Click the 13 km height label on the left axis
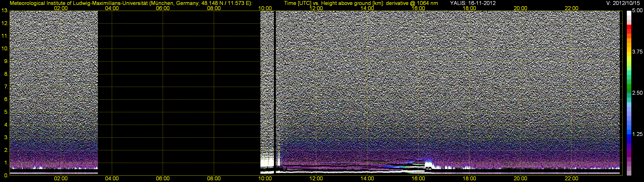The image size is (644, 182). 5,10
